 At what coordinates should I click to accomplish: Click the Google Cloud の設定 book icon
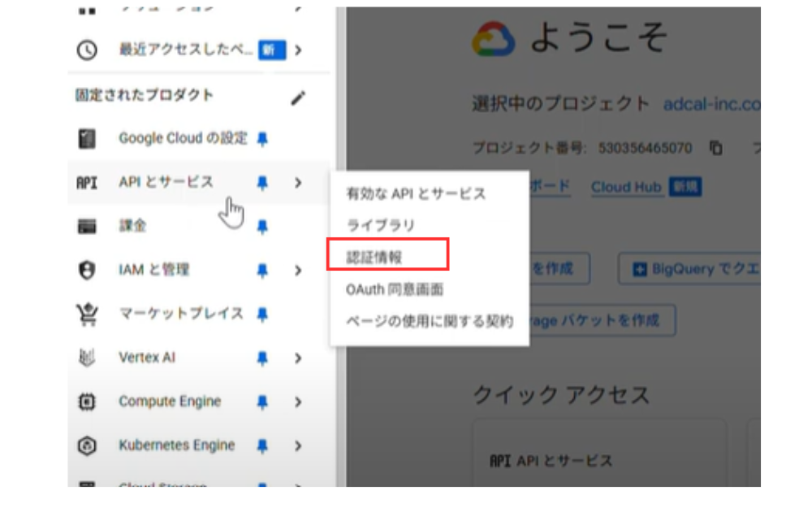(x=87, y=138)
